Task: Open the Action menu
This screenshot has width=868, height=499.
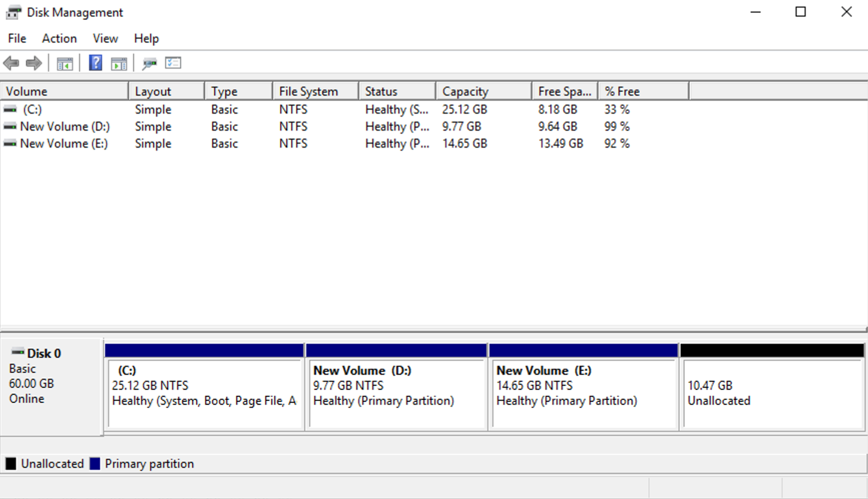Action: [59, 39]
